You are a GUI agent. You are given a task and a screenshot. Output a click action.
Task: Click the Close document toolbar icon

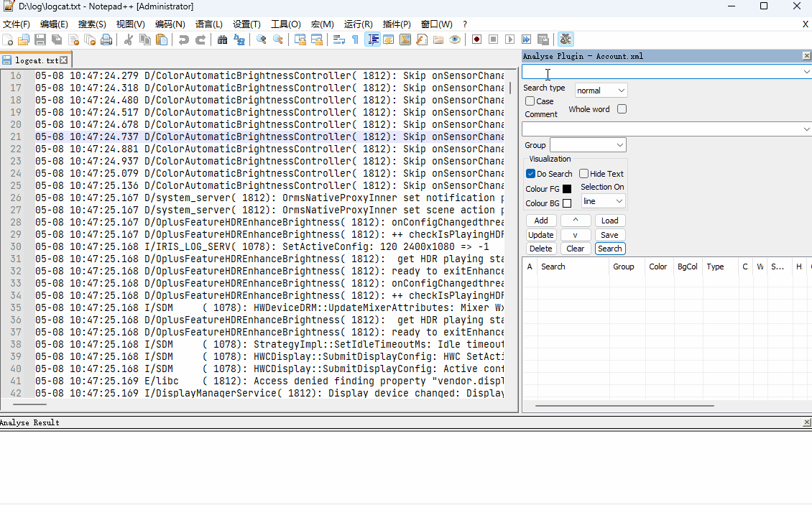click(x=73, y=40)
